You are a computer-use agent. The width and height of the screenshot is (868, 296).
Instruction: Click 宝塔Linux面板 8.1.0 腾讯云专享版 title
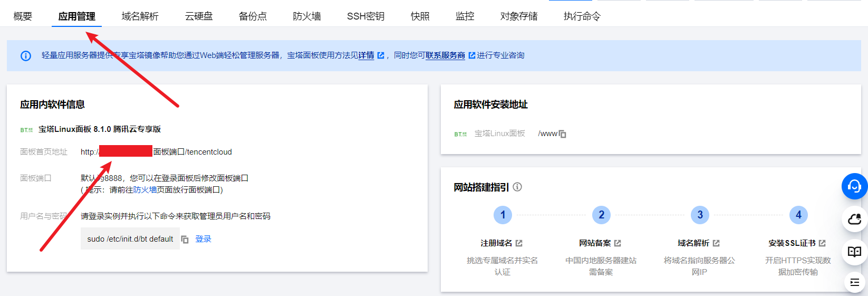pos(100,129)
